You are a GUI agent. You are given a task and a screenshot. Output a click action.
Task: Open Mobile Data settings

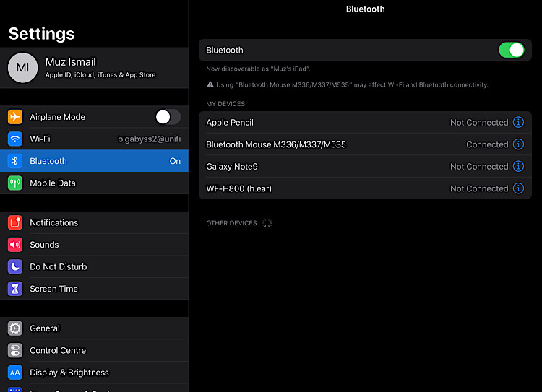(x=94, y=183)
